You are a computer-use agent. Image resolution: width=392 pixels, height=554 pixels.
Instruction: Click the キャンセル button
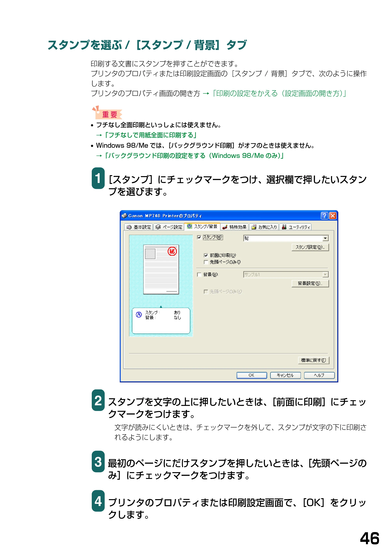point(285,375)
